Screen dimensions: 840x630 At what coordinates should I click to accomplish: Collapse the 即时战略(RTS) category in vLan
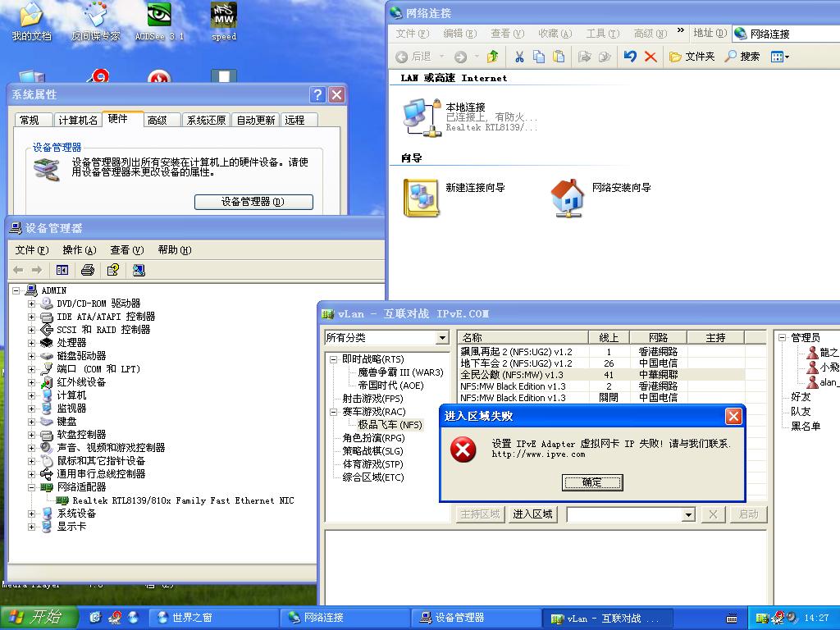click(333, 359)
